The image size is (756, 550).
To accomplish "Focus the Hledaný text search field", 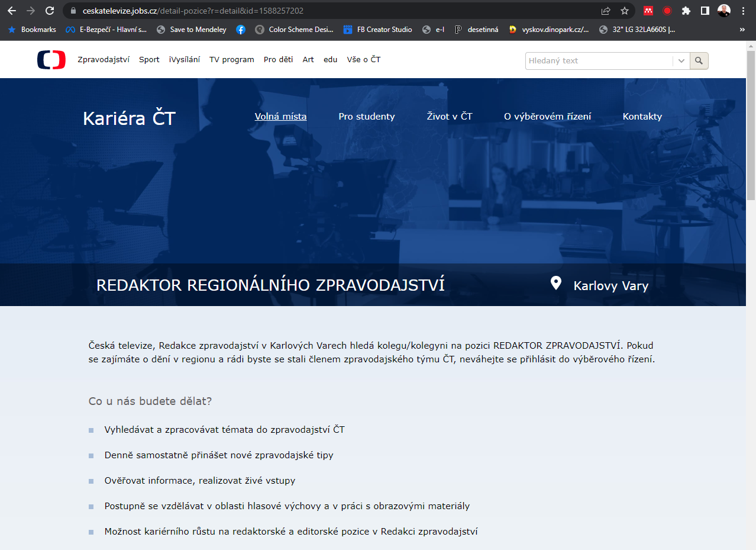I will [x=599, y=60].
